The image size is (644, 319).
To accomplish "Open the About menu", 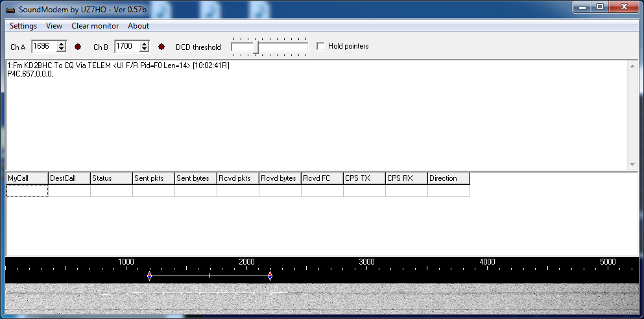I will [138, 26].
